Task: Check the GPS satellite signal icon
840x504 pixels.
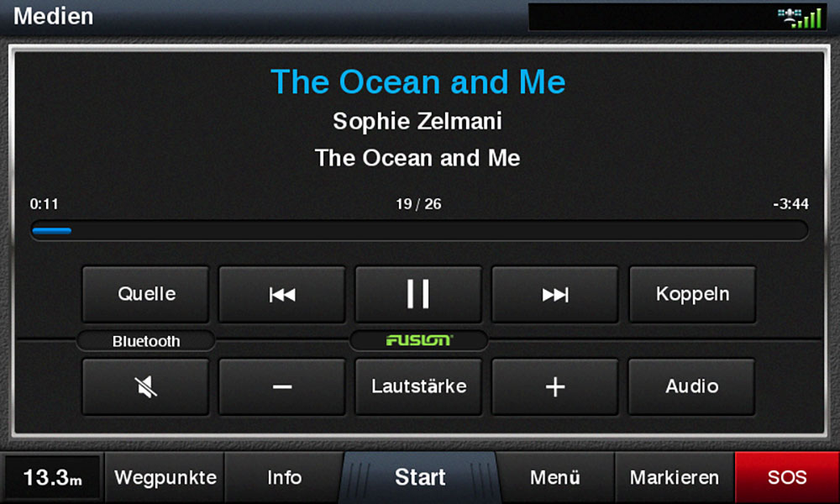Action: 800,17
